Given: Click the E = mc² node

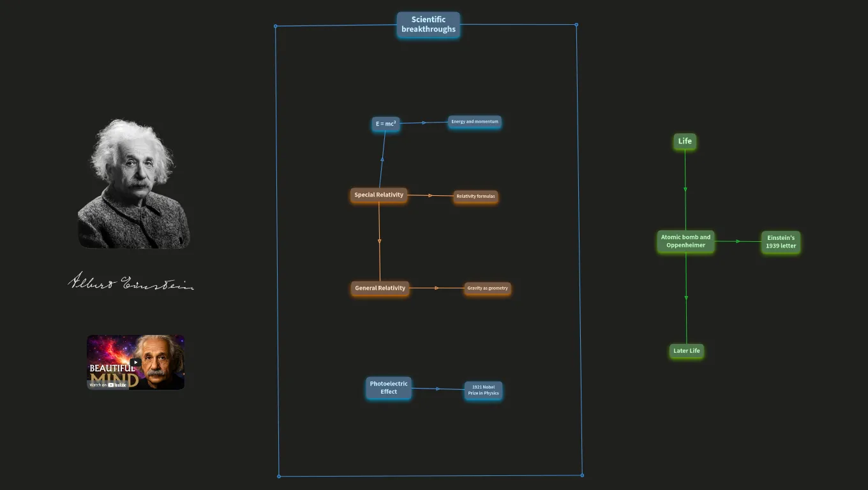Looking at the screenshot, I should click(x=386, y=124).
